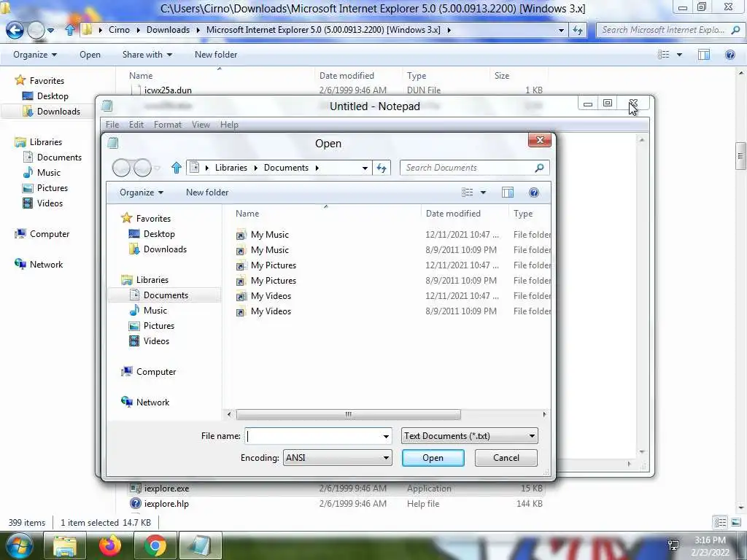Click the right arrow of the file list scrollbar
Image resolution: width=747 pixels, height=560 pixels.
click(544, 414)
